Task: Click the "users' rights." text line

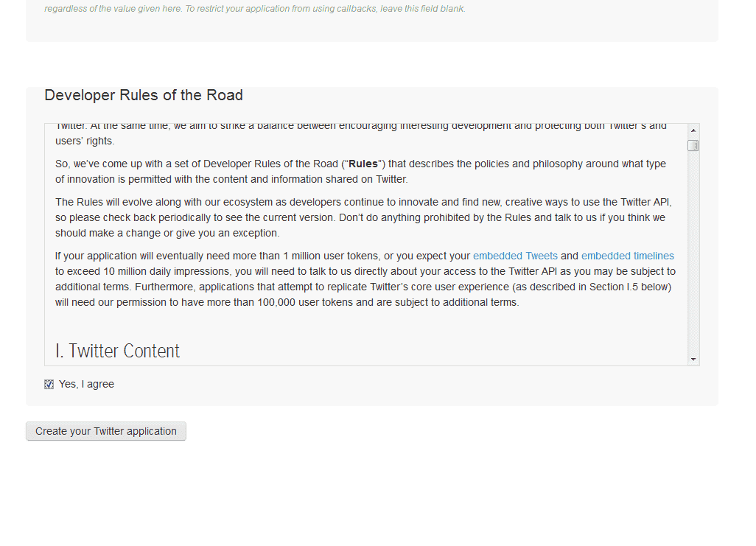Action: (85, 141)
